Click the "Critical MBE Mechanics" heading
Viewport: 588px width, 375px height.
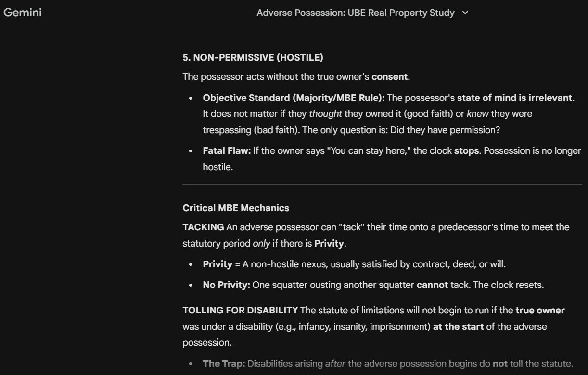point(236,208)
